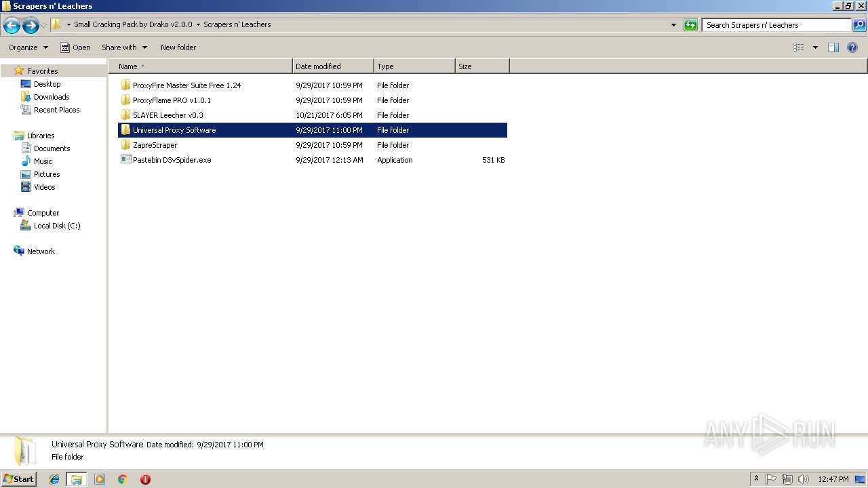Screen dimensions: 868x488
Task: Select ProxyFlame PRO v1.0.1 folder icon
Action: (x=125, y=100)
